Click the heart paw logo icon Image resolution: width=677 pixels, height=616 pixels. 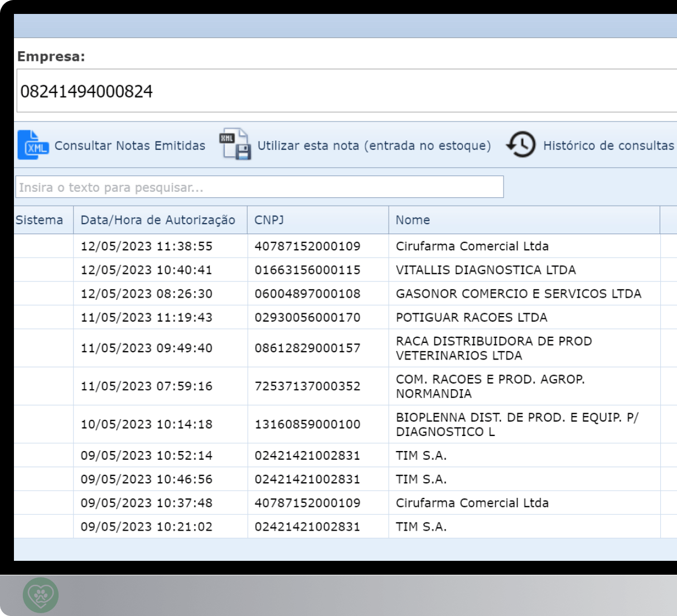41,595
